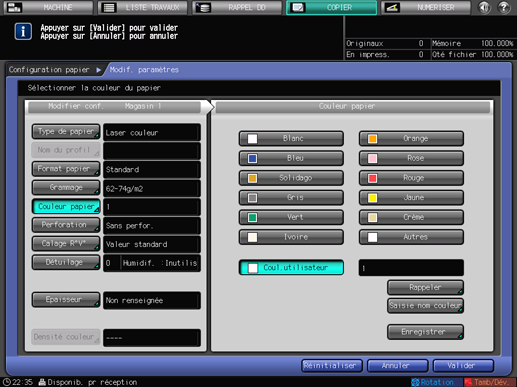Open Calage R°V° setting
The height and width of the screenshot is (387, 517).
(66, 244)
